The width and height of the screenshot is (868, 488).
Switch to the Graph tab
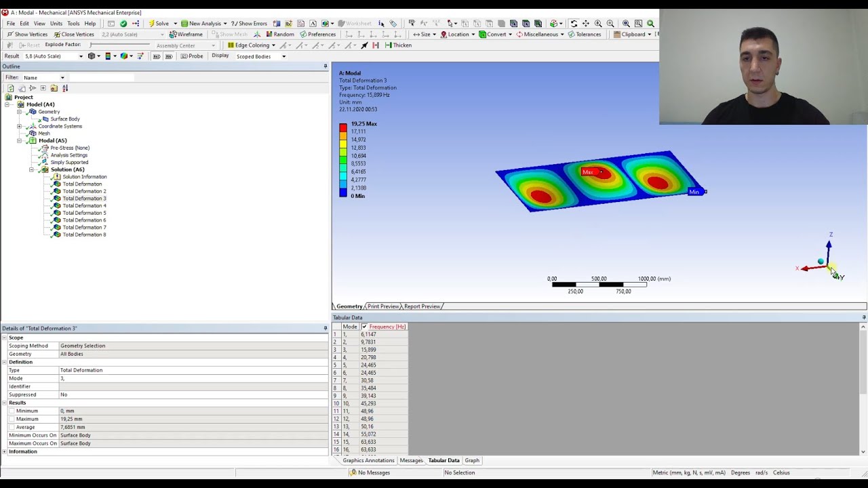point(472,460)
